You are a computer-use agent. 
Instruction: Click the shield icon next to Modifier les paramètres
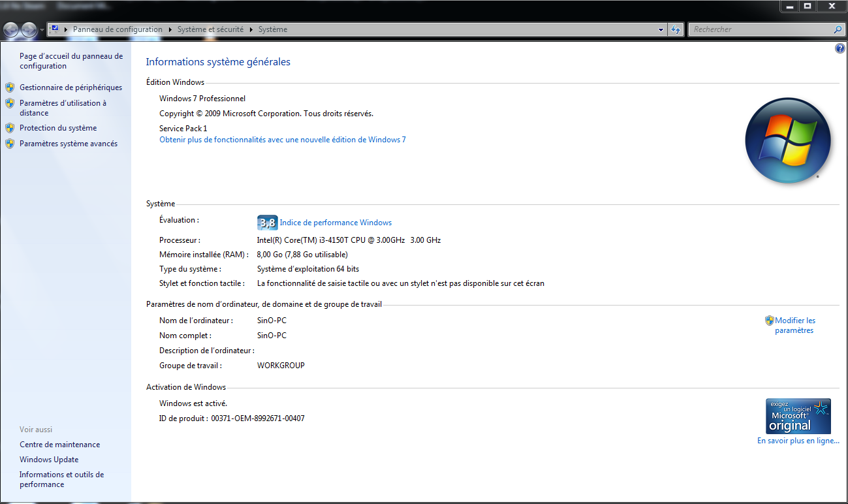(770, 321)
